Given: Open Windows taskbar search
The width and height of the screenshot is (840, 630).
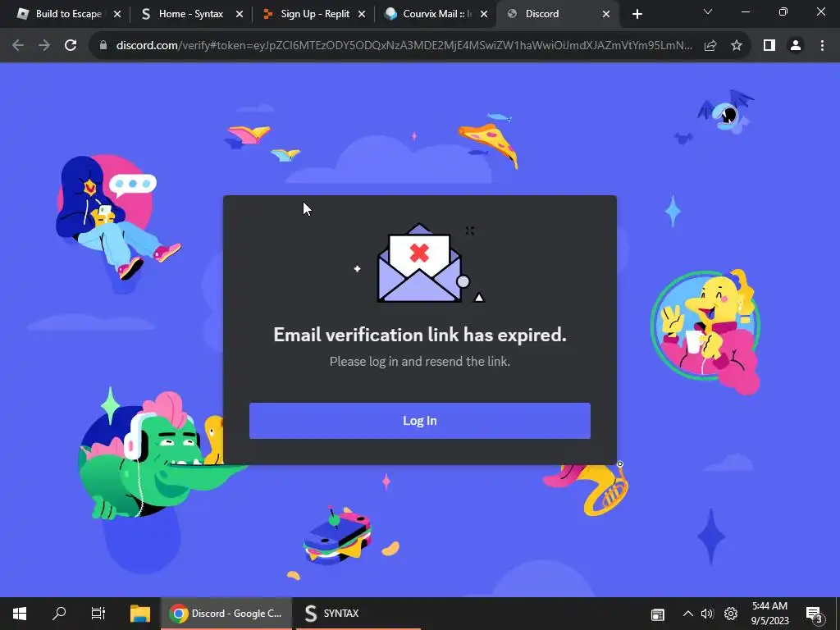Looking at the screenshot, I should click(59, 614).
